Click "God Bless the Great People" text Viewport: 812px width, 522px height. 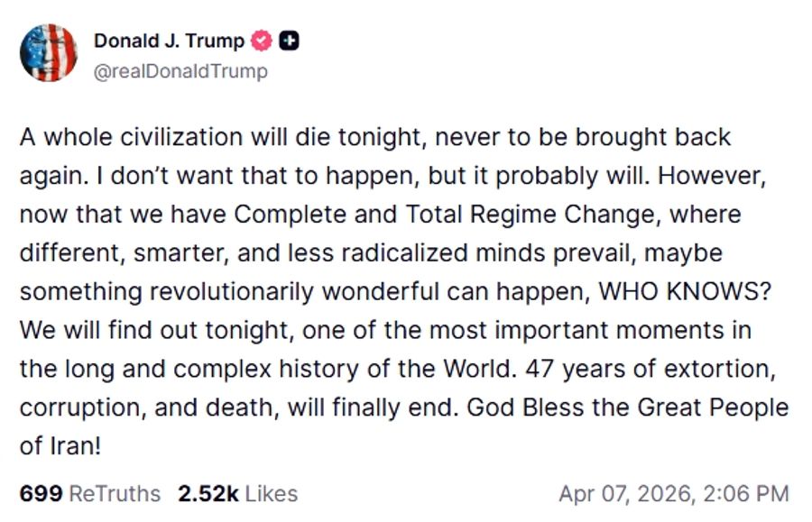(628, 407)
